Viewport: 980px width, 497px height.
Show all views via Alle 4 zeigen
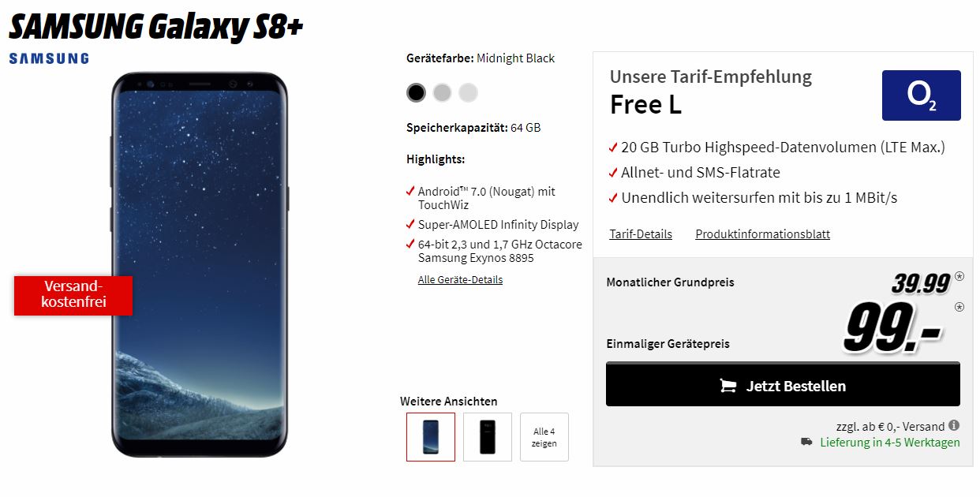point(544,437)
